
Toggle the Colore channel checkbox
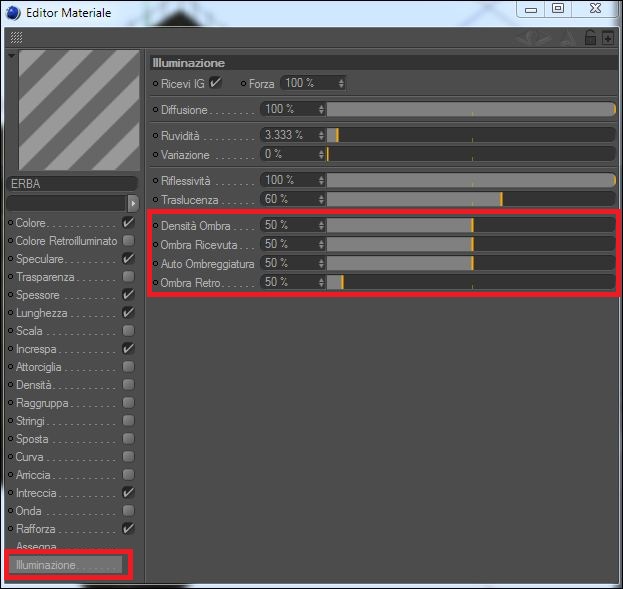click(128, 223)
